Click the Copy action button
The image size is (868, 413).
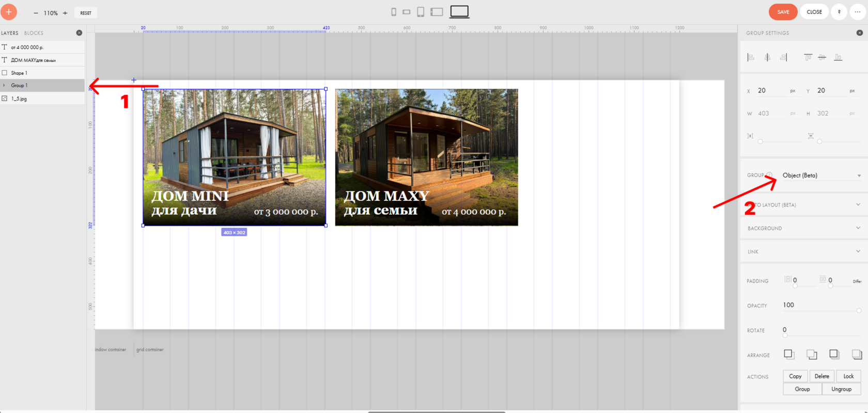coord(795,376)
